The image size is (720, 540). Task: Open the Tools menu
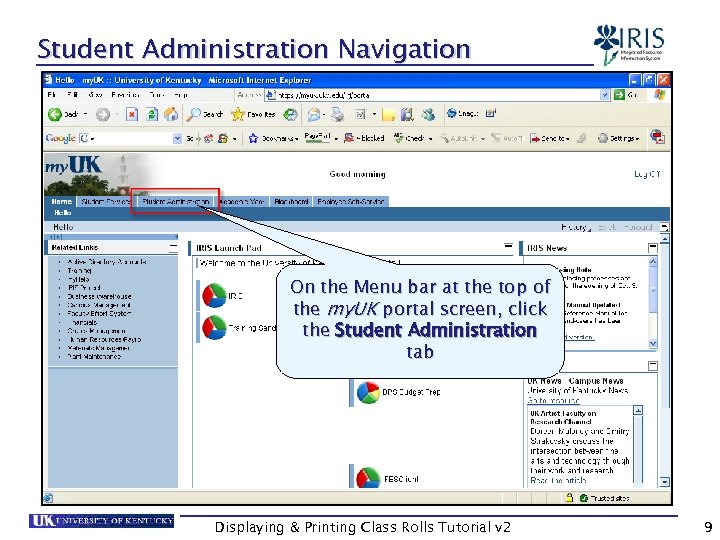[x=156, y=95]
